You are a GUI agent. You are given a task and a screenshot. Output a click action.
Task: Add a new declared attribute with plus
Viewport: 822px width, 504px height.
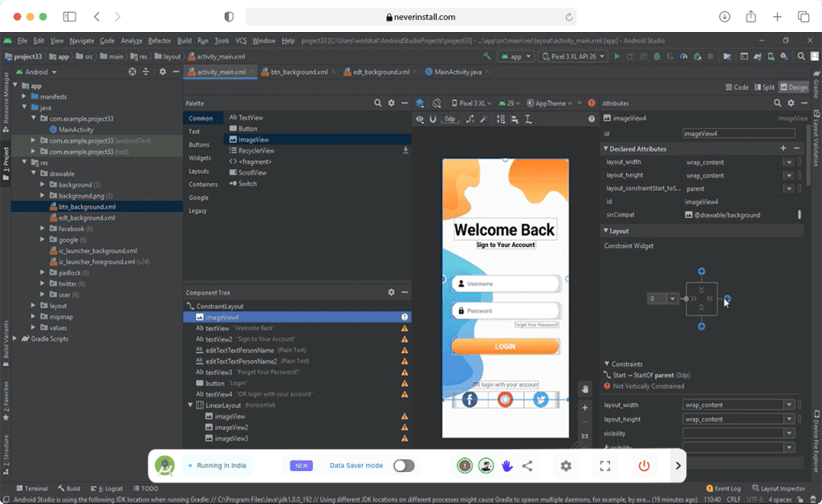(x=783, y=148)
